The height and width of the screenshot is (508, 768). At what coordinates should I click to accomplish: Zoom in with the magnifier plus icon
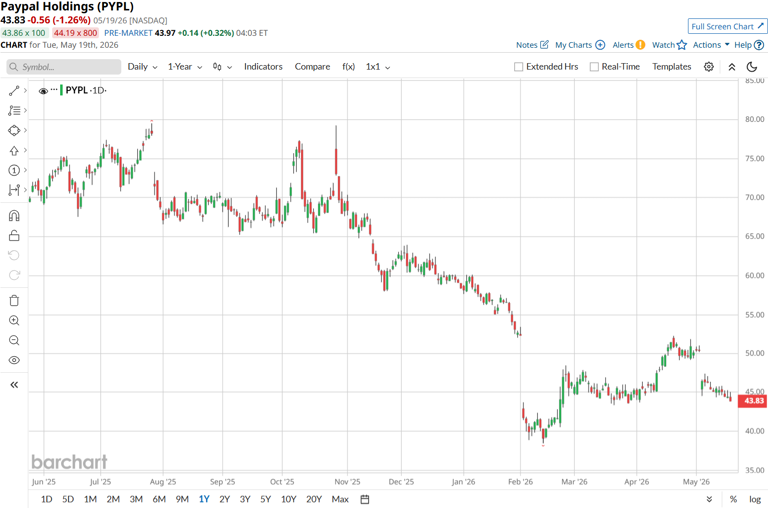(14, 320)
